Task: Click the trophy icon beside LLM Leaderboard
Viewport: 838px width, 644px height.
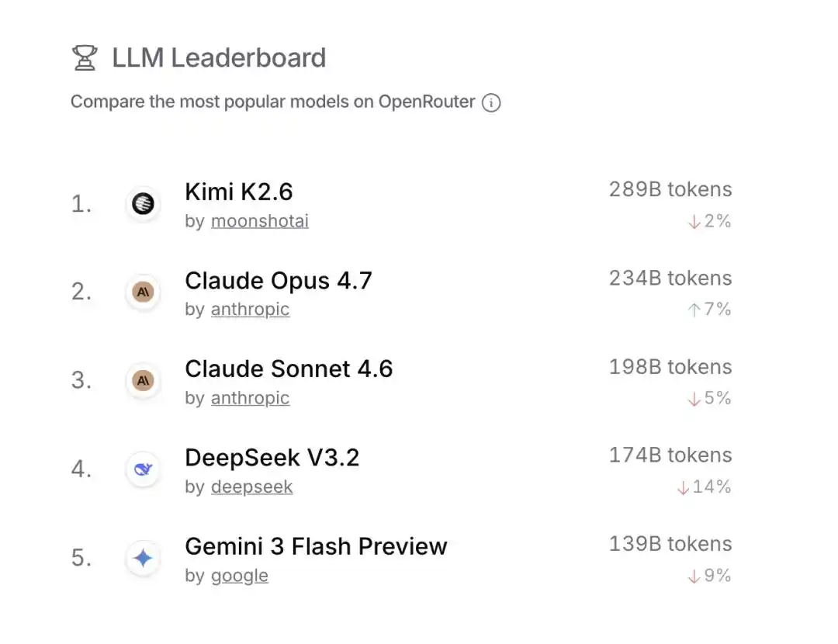Action: click(x=85, y=58)
